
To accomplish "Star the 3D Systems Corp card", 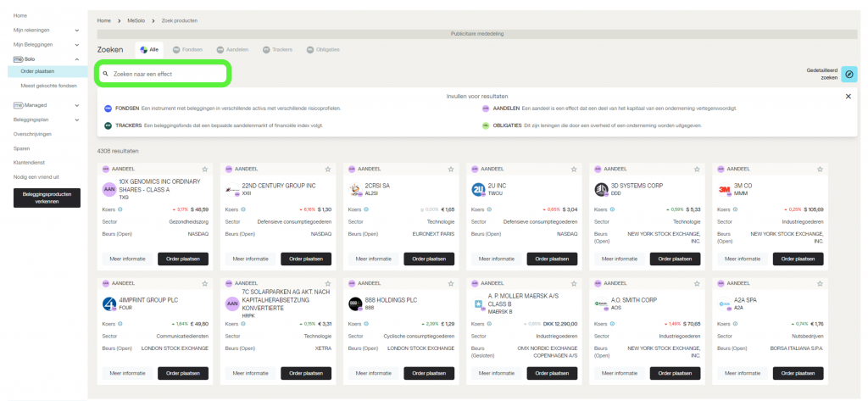I will [697, 169].
